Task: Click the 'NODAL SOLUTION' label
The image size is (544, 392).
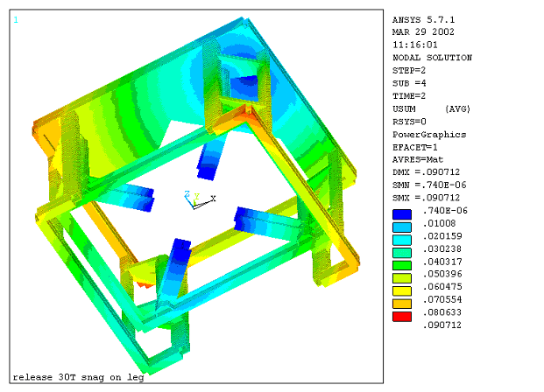Action: (x=432, y=58)
